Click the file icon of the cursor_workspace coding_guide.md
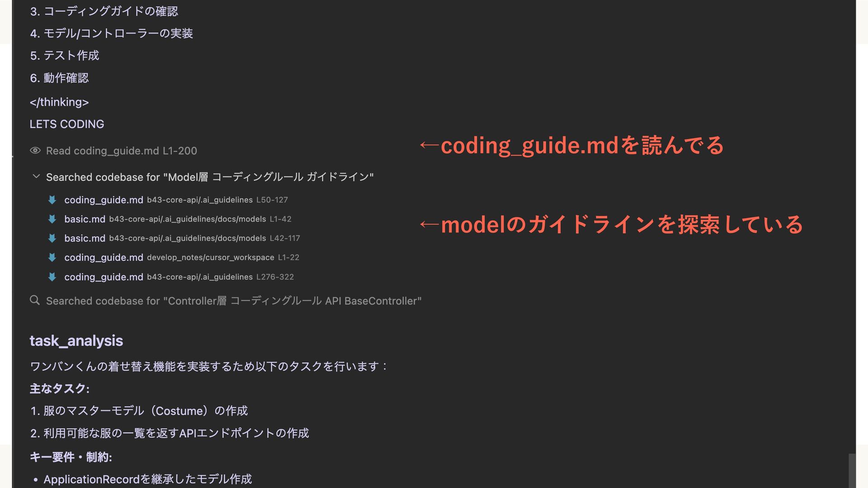 coord(52,258)
